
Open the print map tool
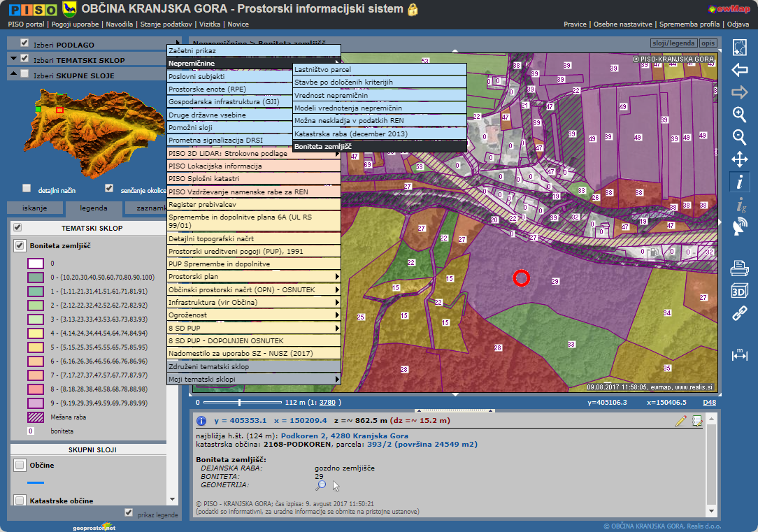pyautogui.click(x=739, y=268)
